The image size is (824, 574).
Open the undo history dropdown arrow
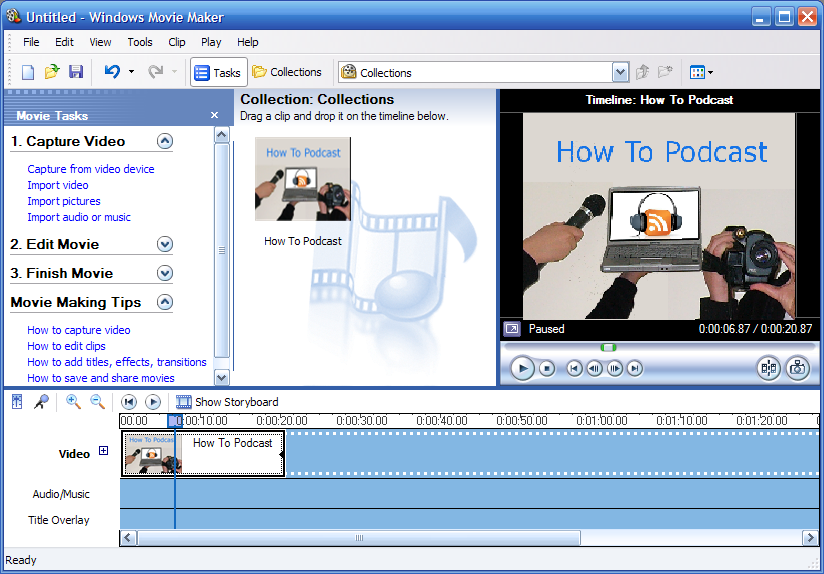click(131, 71)
